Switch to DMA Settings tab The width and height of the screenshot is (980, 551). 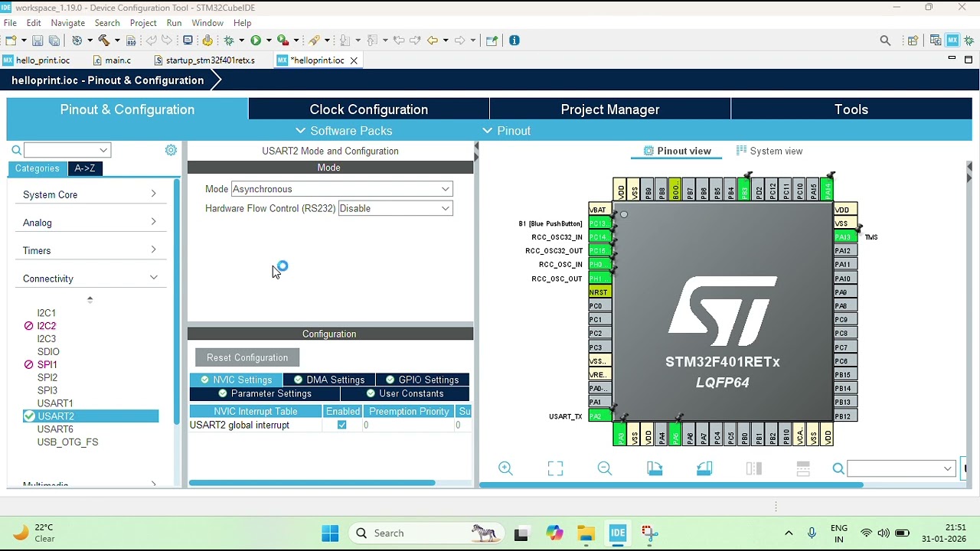329,380
